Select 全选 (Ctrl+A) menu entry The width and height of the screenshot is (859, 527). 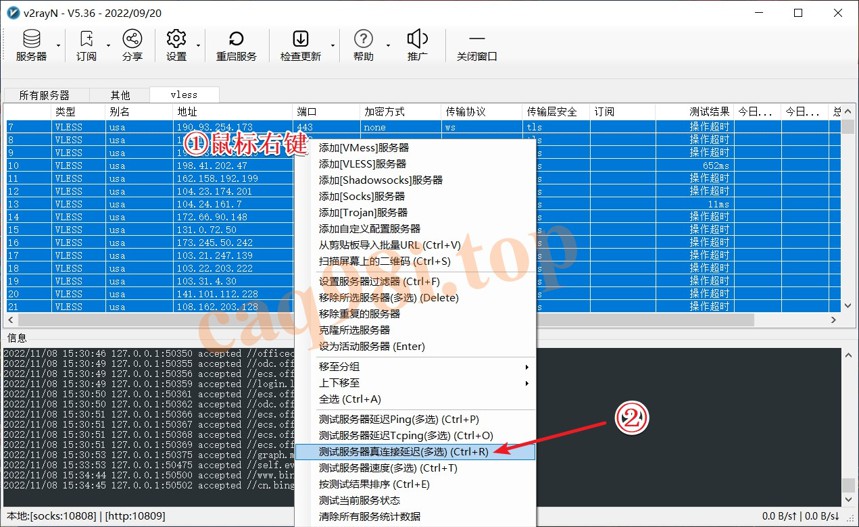click(x=415, y=399)
